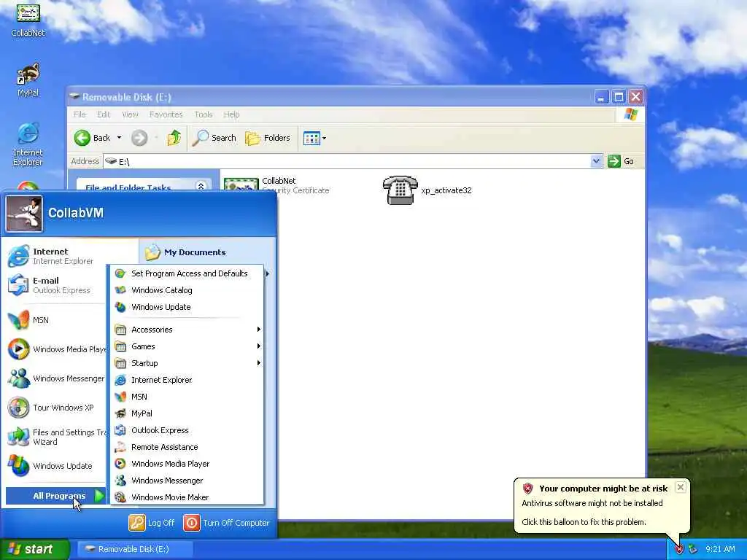Image resolution: width=747 pixels, height=560 pixels.
Task: Launch Windows Media Player in All Programs
Action: pyautogui.click(x=187, y=464)
